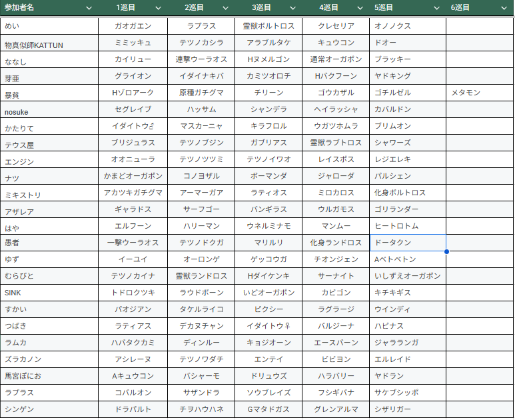The width and height of the screenshot is (515, 420).
Task: Select the cell containing Hバクフーン
Action: [x=336, y=76]
